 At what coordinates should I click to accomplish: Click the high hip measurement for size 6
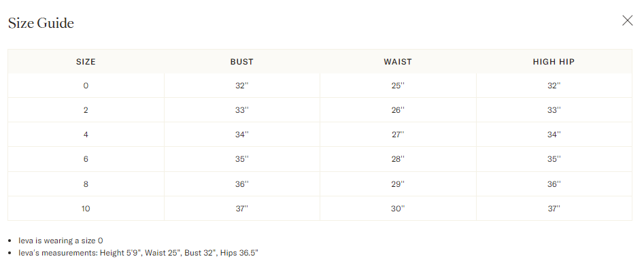click(x=554, y=159)
